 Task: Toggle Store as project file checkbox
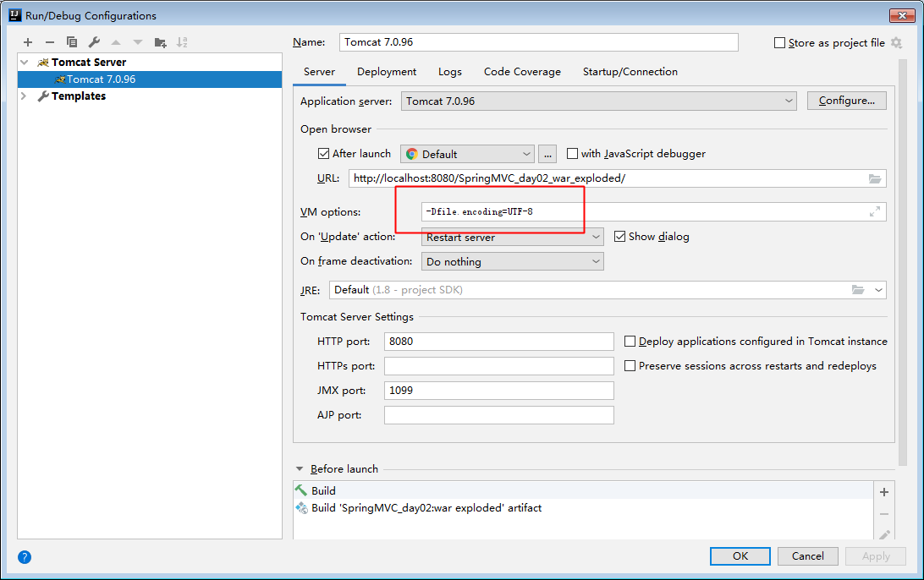pos(779,43)
